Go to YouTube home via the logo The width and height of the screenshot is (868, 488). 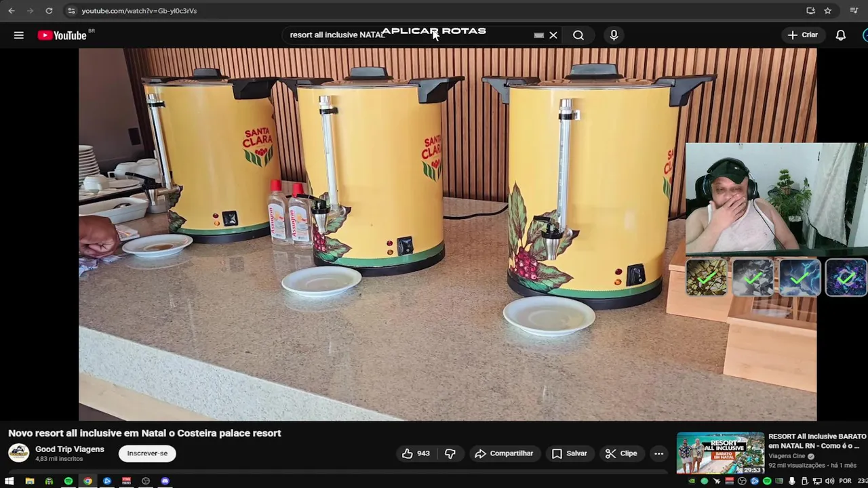click(x=62, y=35)
